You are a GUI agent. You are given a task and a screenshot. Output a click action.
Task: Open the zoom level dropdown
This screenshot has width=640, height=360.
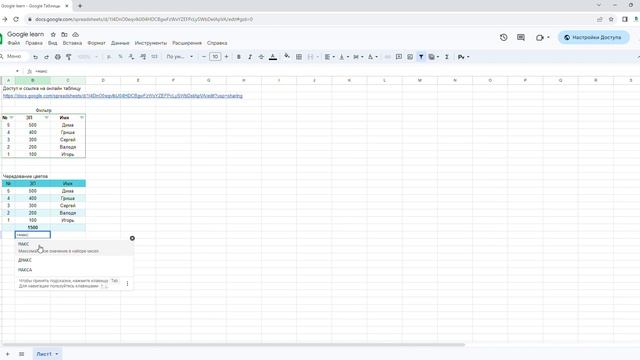87,57
